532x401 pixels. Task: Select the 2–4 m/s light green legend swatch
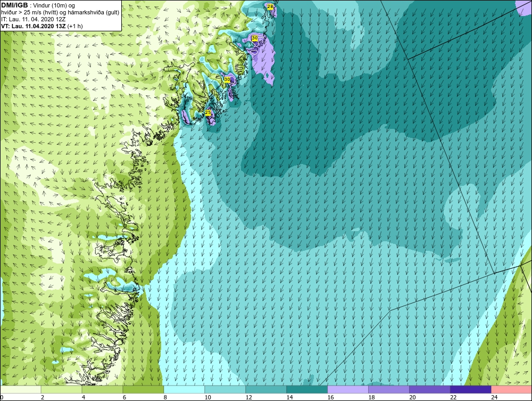tap(61, 389)
